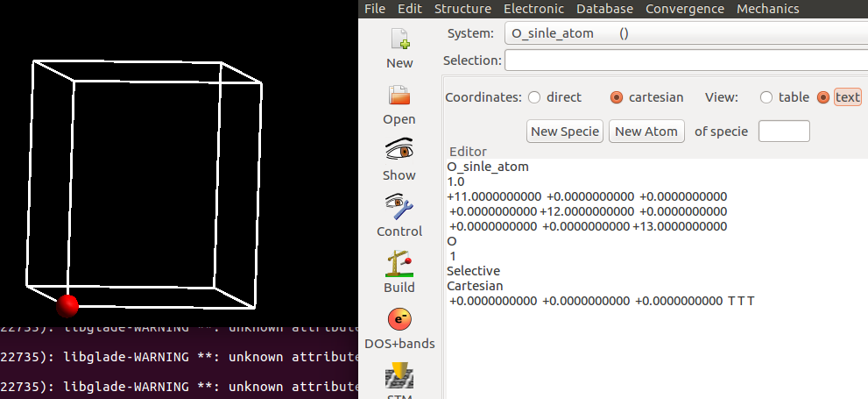Image resolution: width=868 pixels, height=399 pixels.
Task: Open a file with the Open icon
Action: 399,96
